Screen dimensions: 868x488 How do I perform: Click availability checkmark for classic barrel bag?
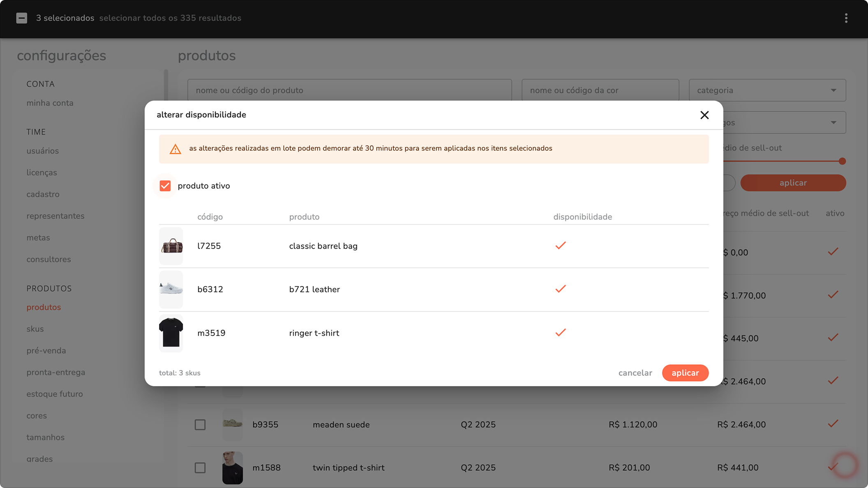[x=561, y=246]
